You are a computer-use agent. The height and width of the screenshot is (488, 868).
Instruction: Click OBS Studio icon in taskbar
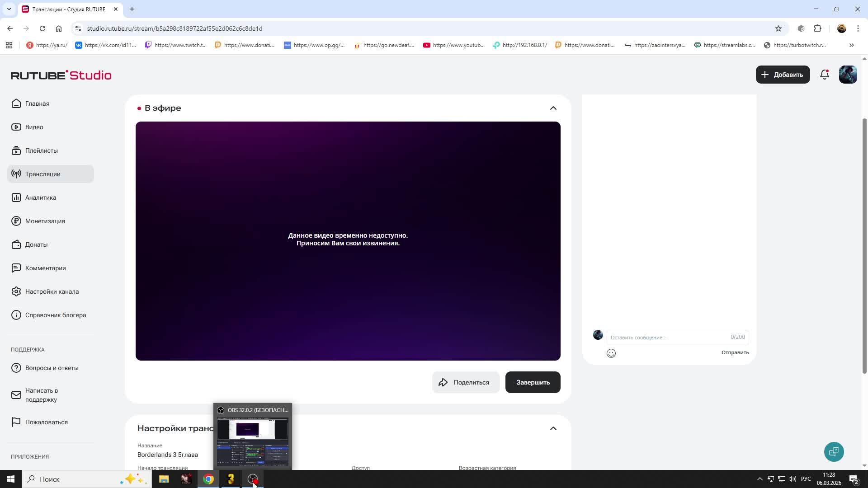coord(253,479)
